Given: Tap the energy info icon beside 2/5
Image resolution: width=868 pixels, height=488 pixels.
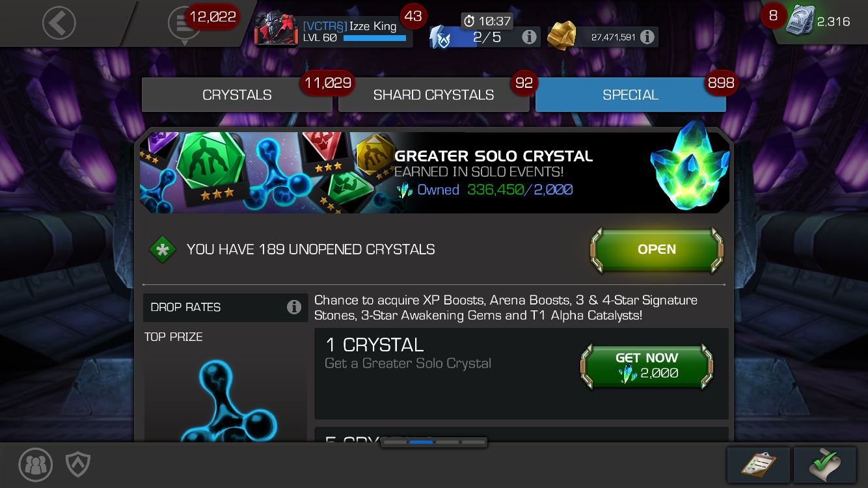Looking at the screenshot, I should click(530, 37).
